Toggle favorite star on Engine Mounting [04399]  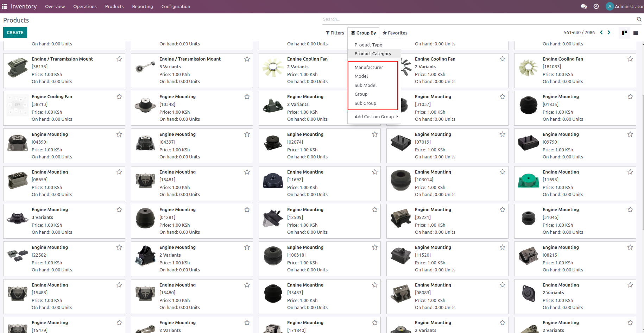click(119, 134)
